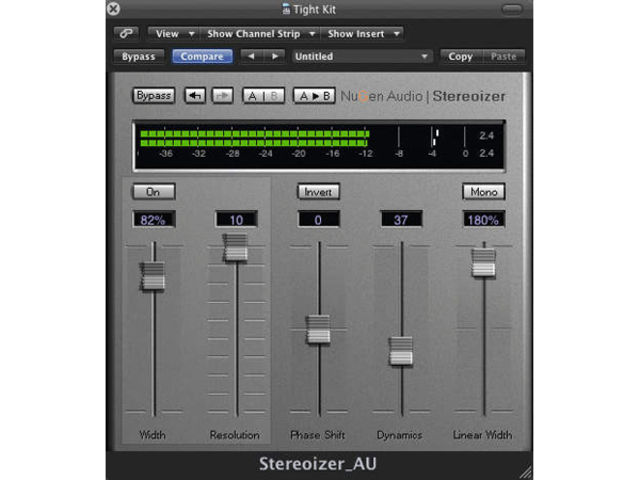The height and width of the screenshot is (480, 640).
Task: Click the plugin undo arrow icon
Action: click(x=195, y=96)
